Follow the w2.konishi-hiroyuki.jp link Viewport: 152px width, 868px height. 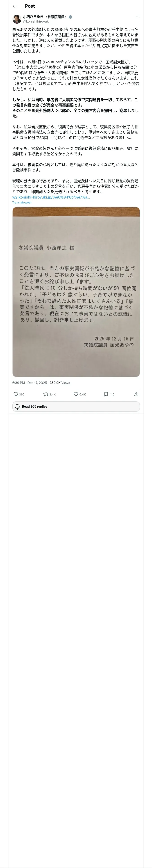tap(51, 197)
